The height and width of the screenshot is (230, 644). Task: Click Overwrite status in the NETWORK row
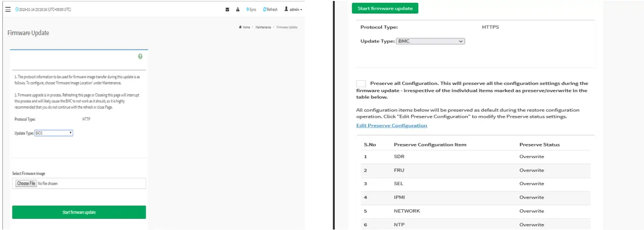532,211
